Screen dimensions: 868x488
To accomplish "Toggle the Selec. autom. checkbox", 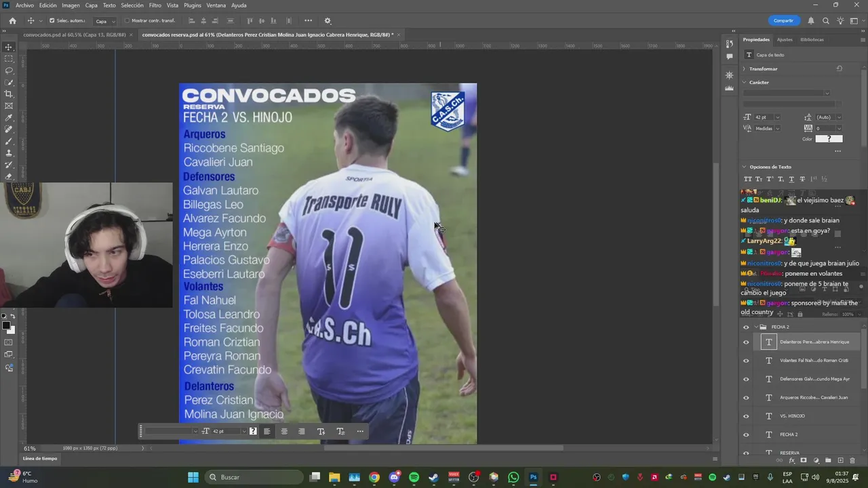I will pos(52,20).
